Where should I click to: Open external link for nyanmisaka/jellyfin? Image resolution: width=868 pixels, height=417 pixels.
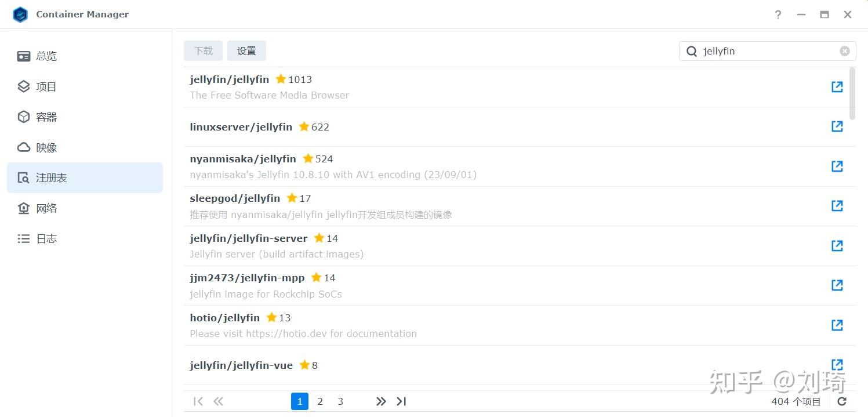click(x=837, y=166)
